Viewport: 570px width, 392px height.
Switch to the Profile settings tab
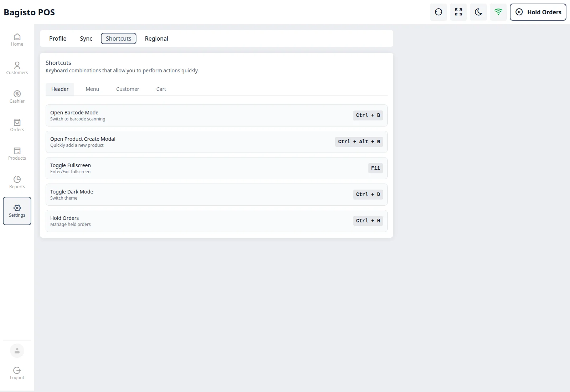click(58, 38)
